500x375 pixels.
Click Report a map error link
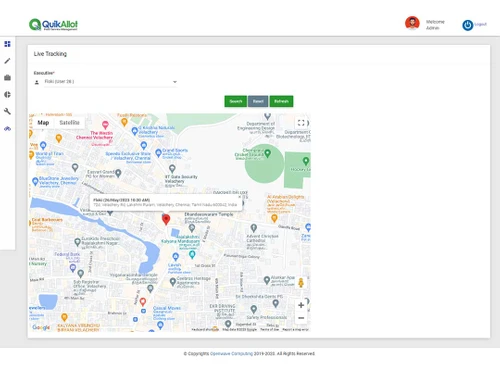[295, 329]
